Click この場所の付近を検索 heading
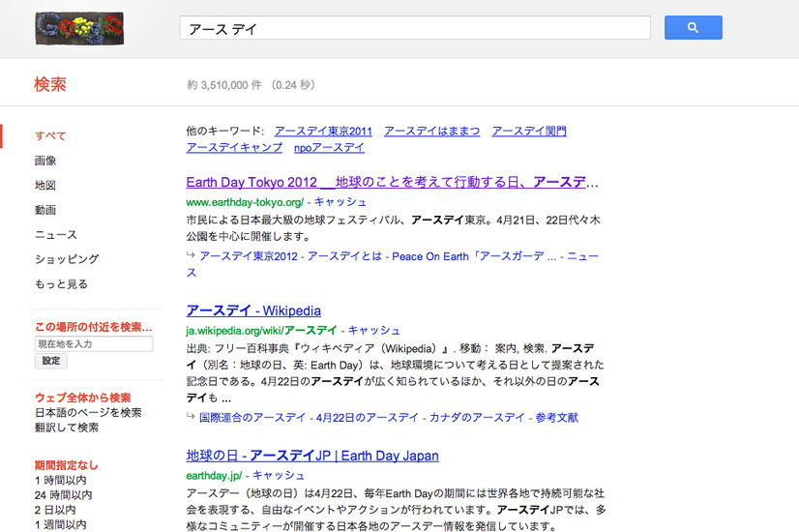Screen dimensions: 799x532 click(x=94, y=327)
